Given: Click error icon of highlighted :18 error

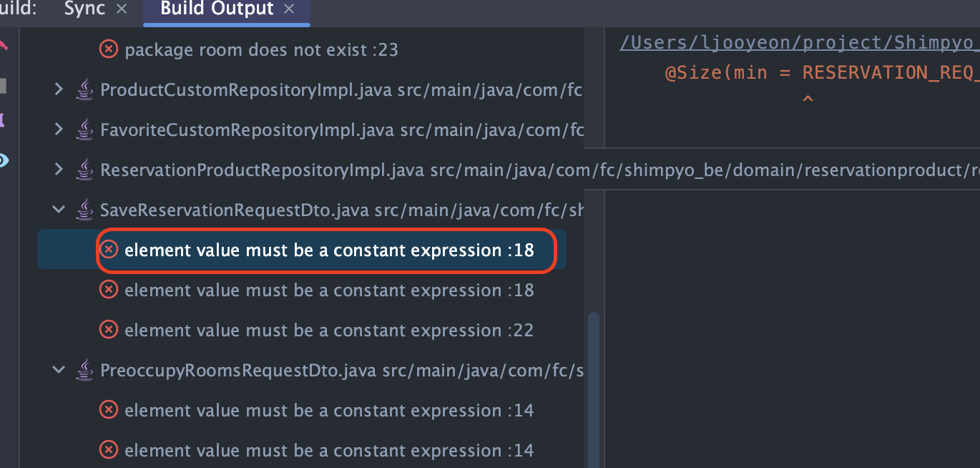Looking at the screenshot, I should 108,250.
